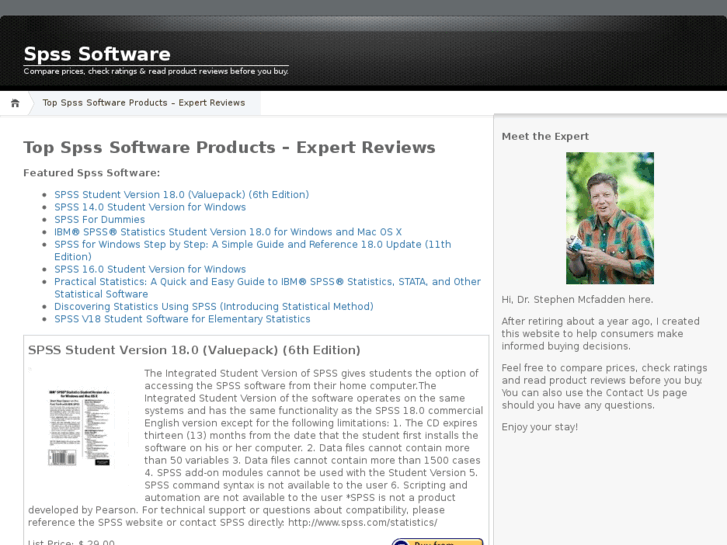
Task: Click the SPSS product cover thumbnail
Action: tap(79, 427)
